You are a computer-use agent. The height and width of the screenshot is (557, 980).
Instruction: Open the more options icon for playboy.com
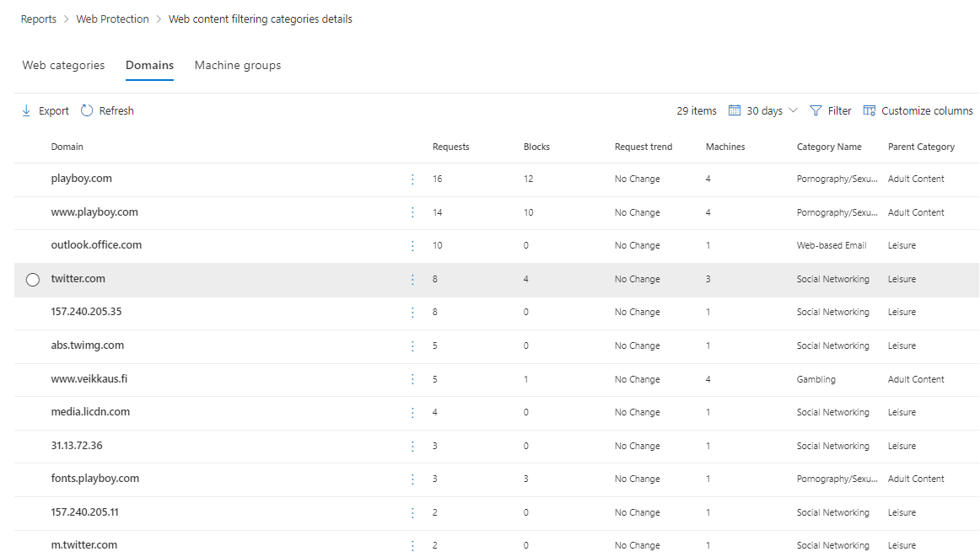point(412,178)
